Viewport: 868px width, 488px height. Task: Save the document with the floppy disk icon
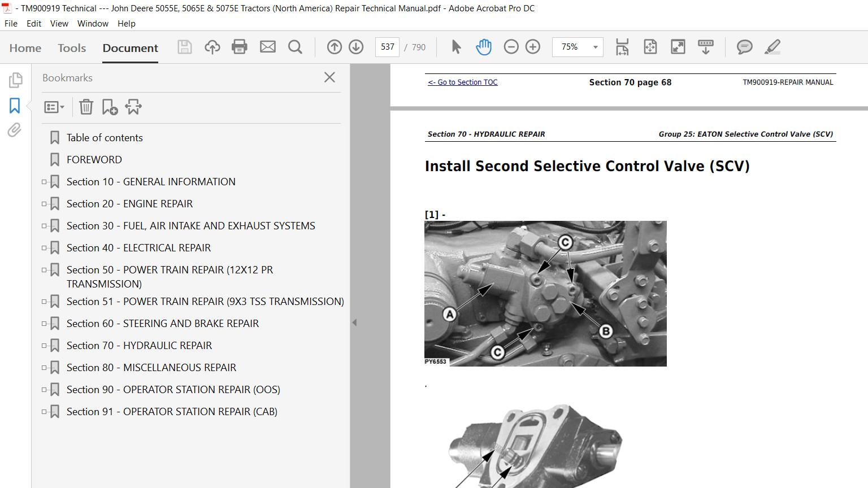pos(185,47)
